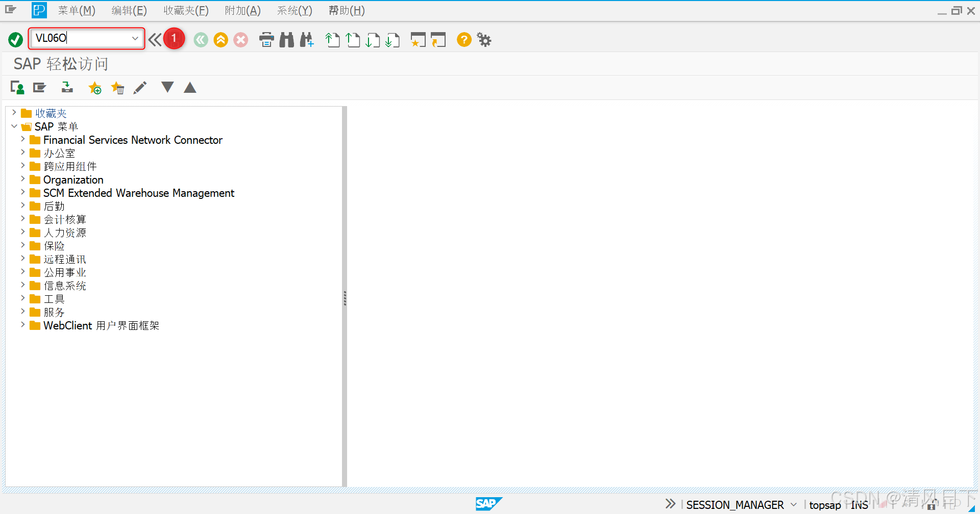The width and height of the screenshot is (980, 514).
Task: Open the 编辑(E) menu
Action: point(129,11)
